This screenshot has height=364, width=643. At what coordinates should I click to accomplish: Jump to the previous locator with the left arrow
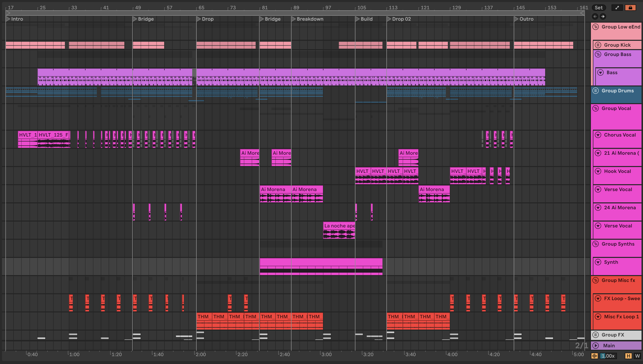coord(595,16)
